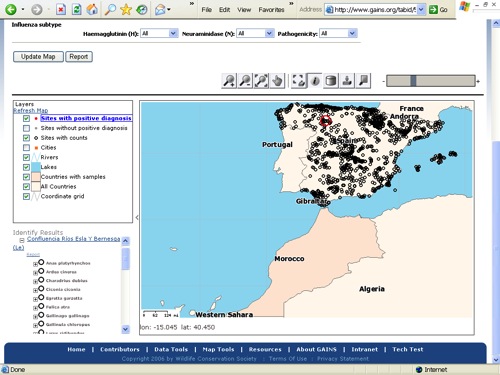Enable the Cities layer checkbox
The image size is (500, 375).
26,148
